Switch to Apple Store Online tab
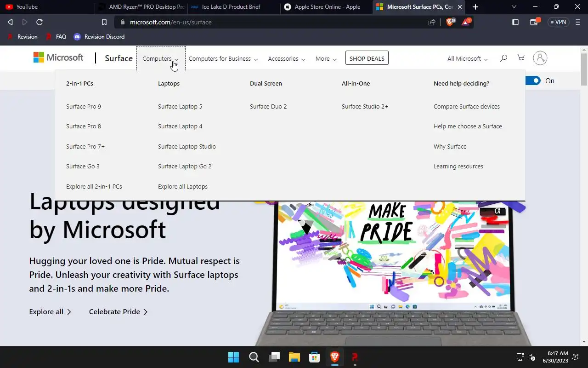The height and width of the screenshot is (368, 588). point(326,7)
